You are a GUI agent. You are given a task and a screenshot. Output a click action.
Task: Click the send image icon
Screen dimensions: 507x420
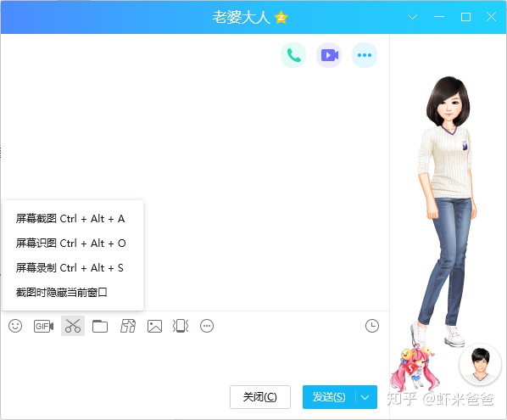(x=154, y=326)
